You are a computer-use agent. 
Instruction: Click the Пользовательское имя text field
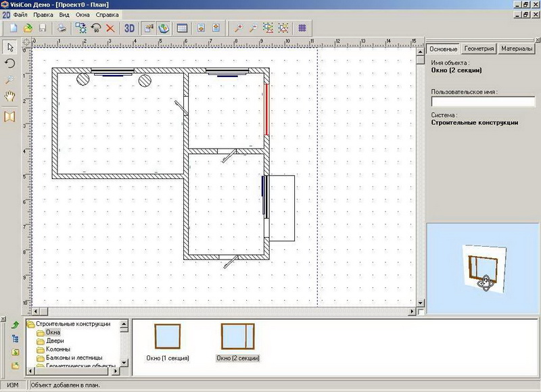(483, 102)
